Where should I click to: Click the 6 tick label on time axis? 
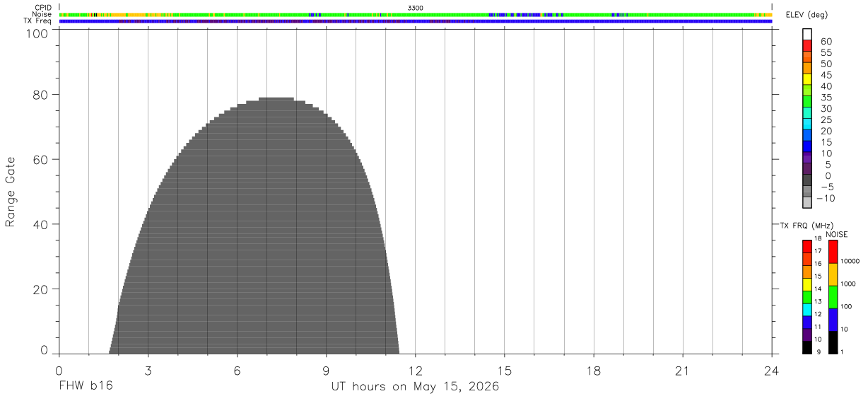tap(237, 371)
